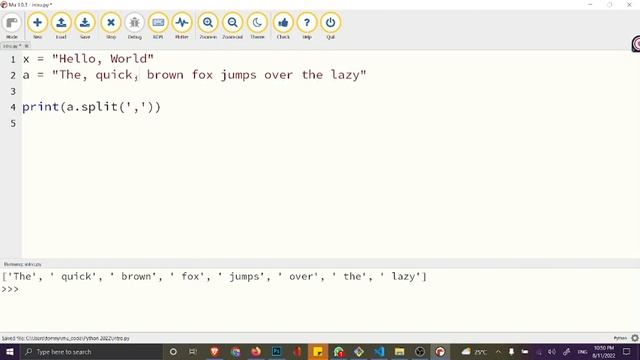Zoom in the editor text

point(208,26)
